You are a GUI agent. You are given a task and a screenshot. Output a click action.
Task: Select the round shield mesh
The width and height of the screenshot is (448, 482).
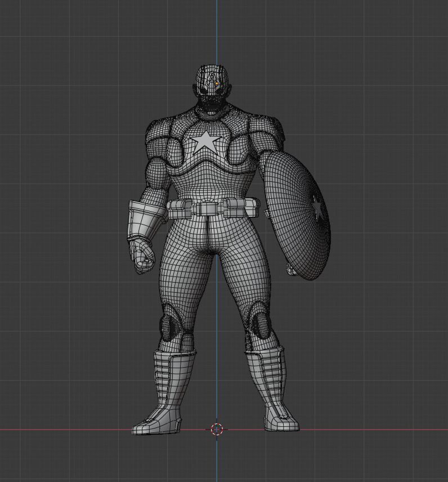coord(297,215)
